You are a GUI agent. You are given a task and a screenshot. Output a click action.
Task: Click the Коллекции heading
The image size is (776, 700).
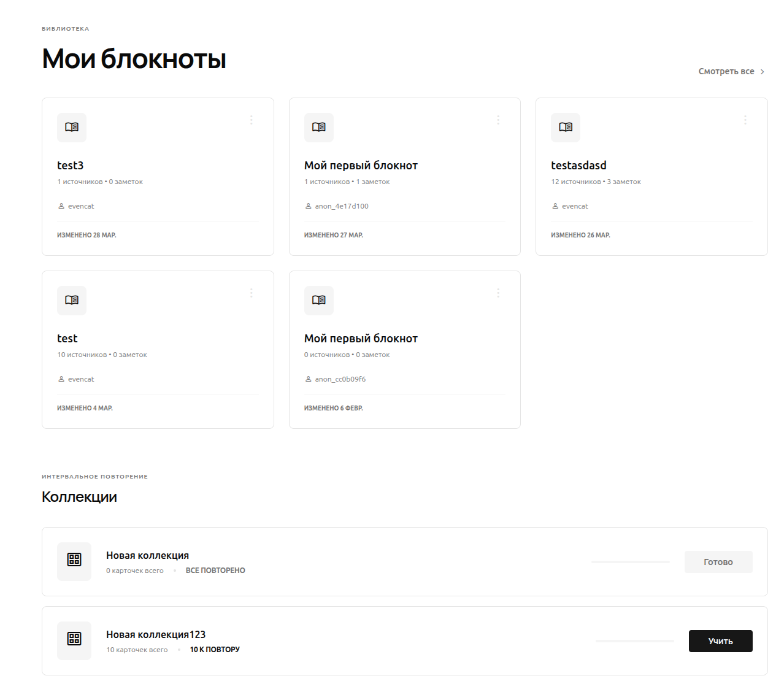[79, 497]
